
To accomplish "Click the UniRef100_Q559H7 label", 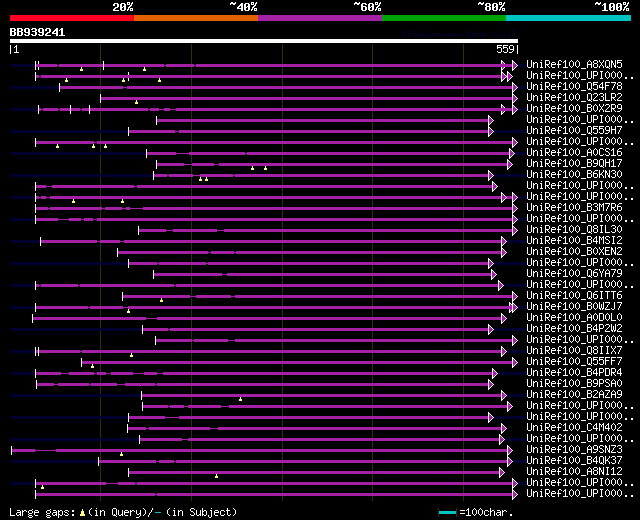I will [x=574, y=131].
